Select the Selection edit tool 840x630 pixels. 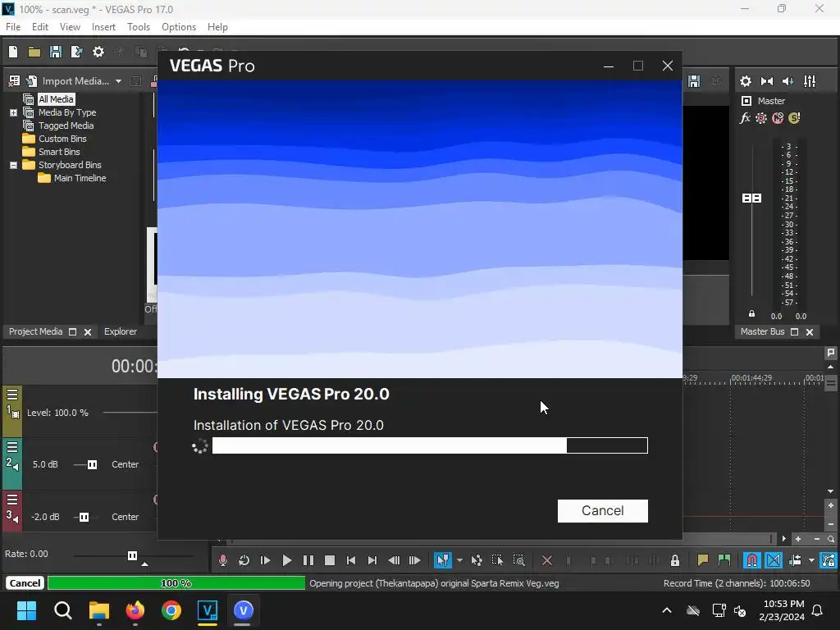(498, 560)
